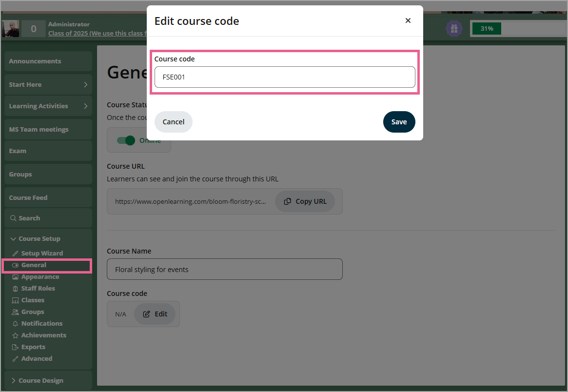The width and height of the screenshot is (568, 392).
Task: Click the Setup Wizard wand icon
Action: (x=15, y=254)
